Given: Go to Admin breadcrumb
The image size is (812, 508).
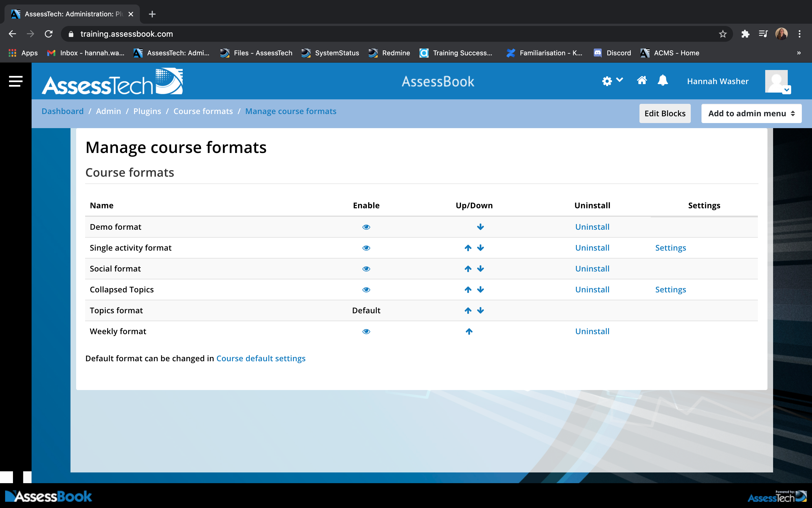Looking at the screenshot, I should coord(108,111).
